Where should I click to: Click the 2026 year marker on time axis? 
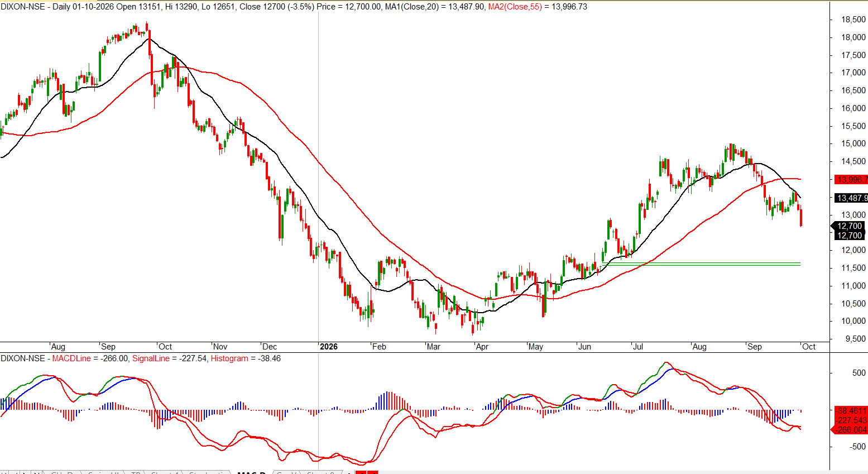[x=329, y=347]
